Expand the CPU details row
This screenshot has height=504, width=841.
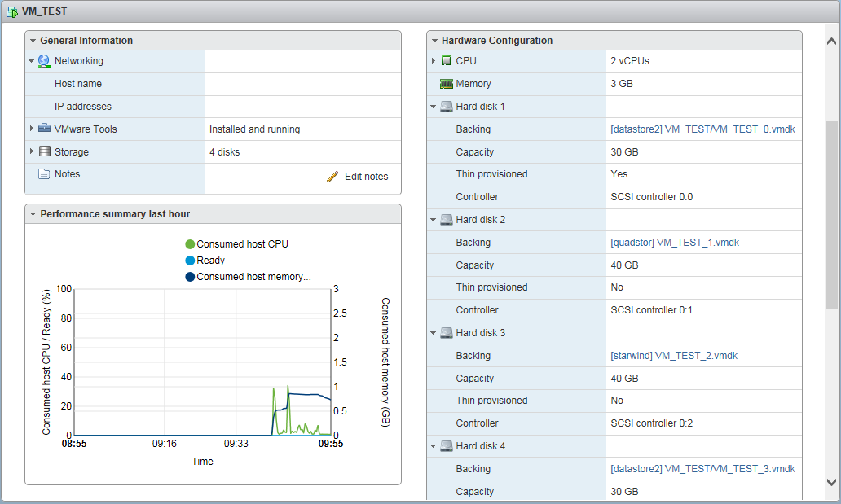(x=434, y=61)
